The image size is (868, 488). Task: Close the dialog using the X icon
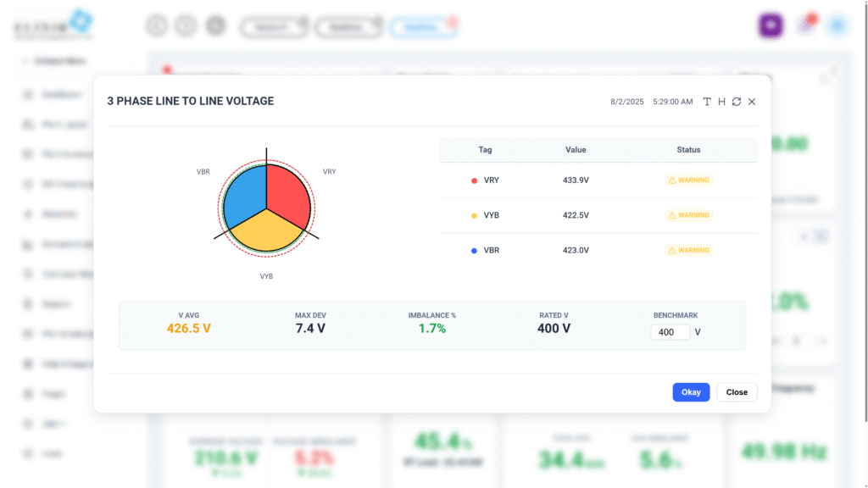coord(752,102)
